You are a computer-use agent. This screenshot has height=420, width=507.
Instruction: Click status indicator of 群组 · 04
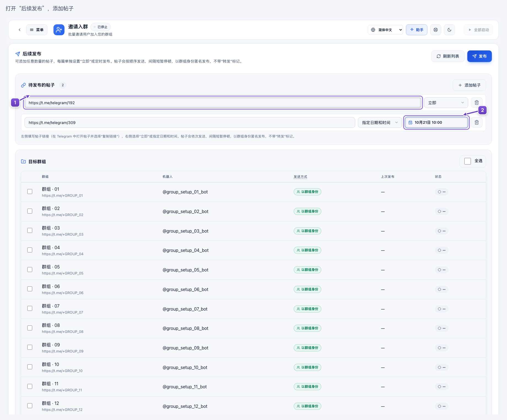tap(441, 250)
